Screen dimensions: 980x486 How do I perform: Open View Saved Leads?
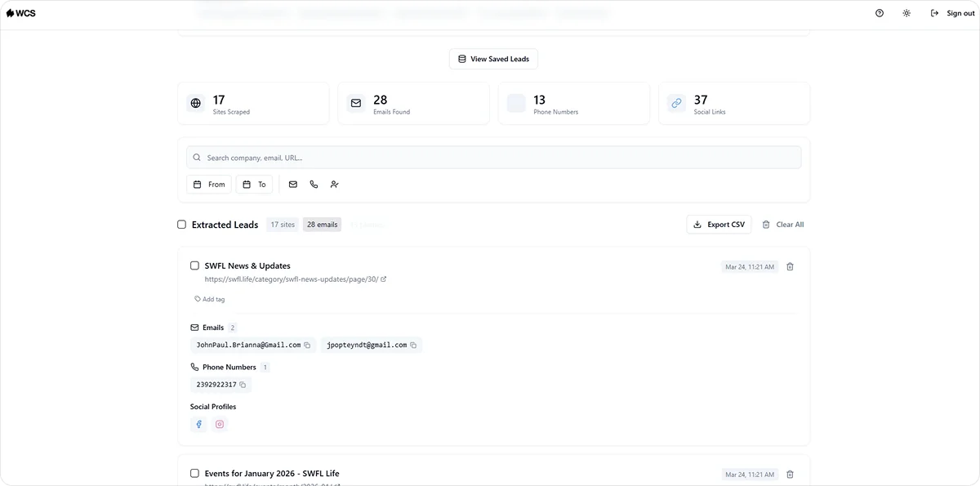[493, 59]
